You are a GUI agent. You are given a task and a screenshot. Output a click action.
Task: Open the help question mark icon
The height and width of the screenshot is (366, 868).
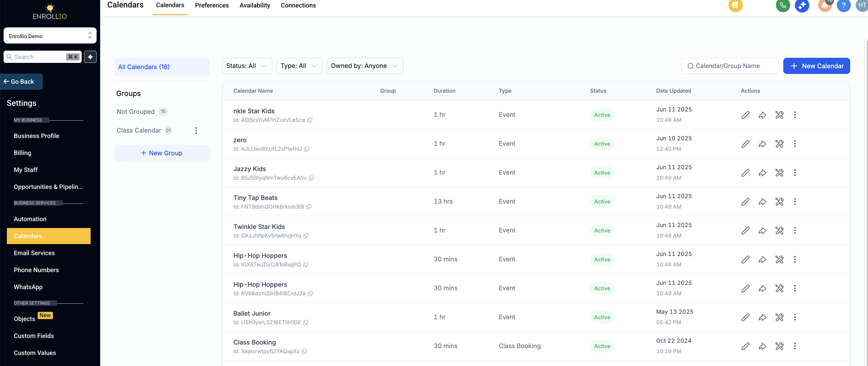click(843, 5)
